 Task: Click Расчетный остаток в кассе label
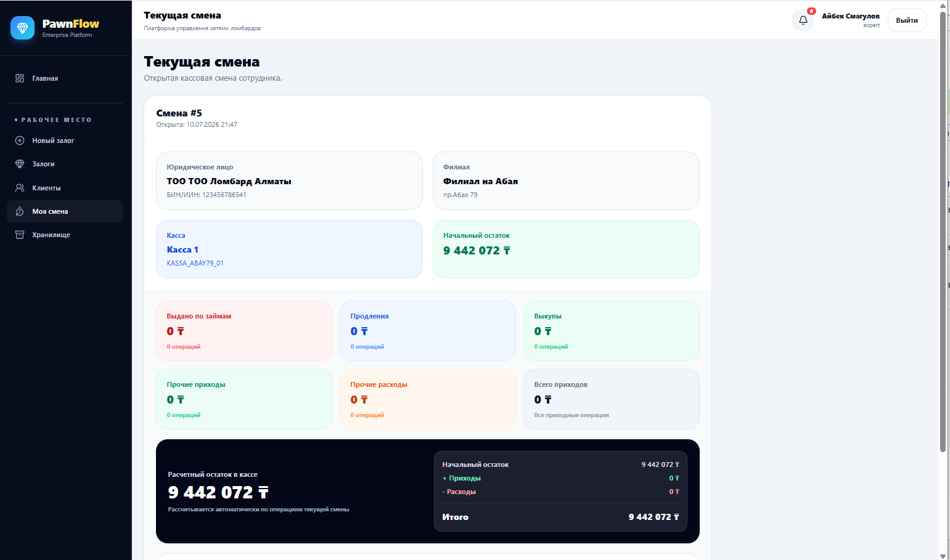[213, 474]
